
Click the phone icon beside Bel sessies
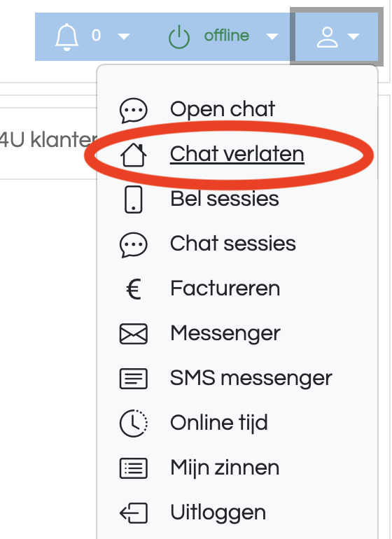point(134,199)
